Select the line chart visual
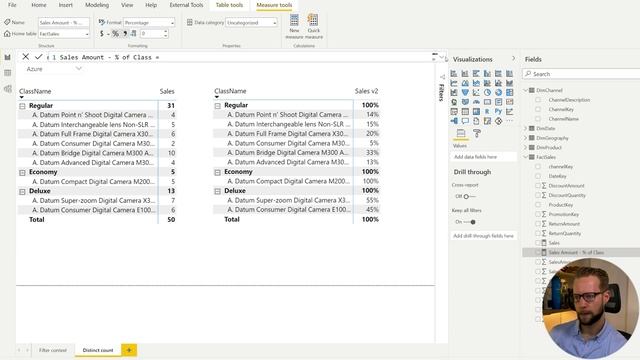The height and width of the screenshot is (360, 640). [x=454, y=83]
